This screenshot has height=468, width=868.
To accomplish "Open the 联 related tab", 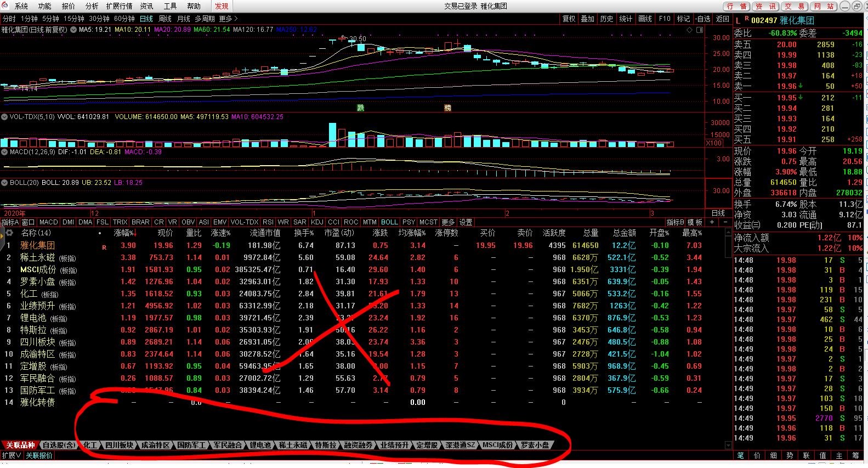I will point(806,455).
